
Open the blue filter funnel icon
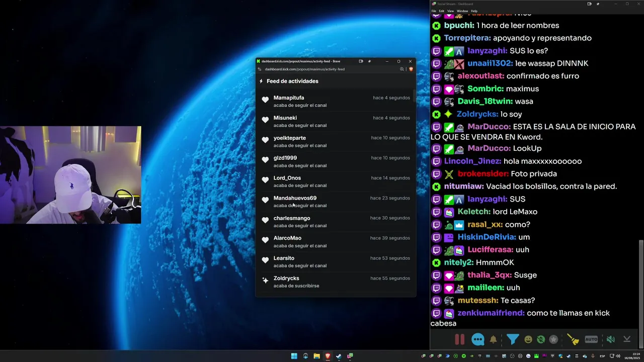[x=512, y=339]
